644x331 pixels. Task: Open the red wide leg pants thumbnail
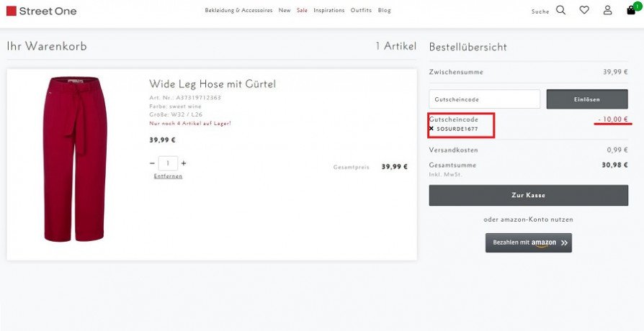pos(75,159)
